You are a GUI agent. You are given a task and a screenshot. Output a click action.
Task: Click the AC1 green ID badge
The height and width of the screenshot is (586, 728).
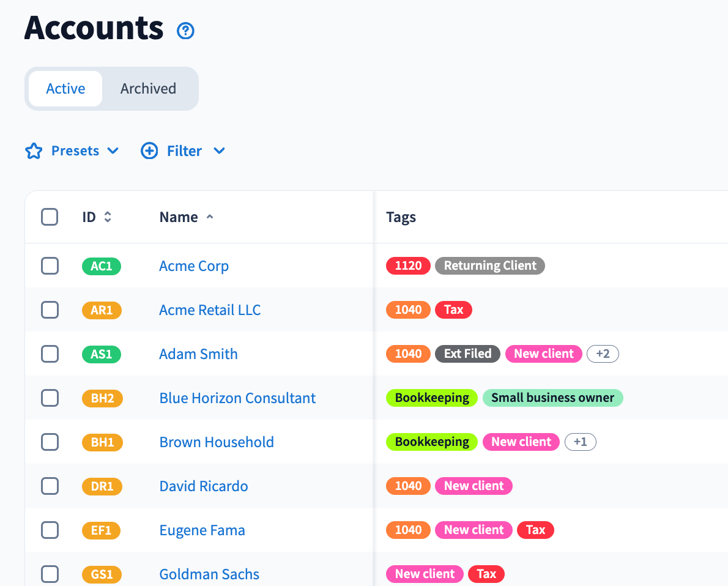click(x=102, y=266)
